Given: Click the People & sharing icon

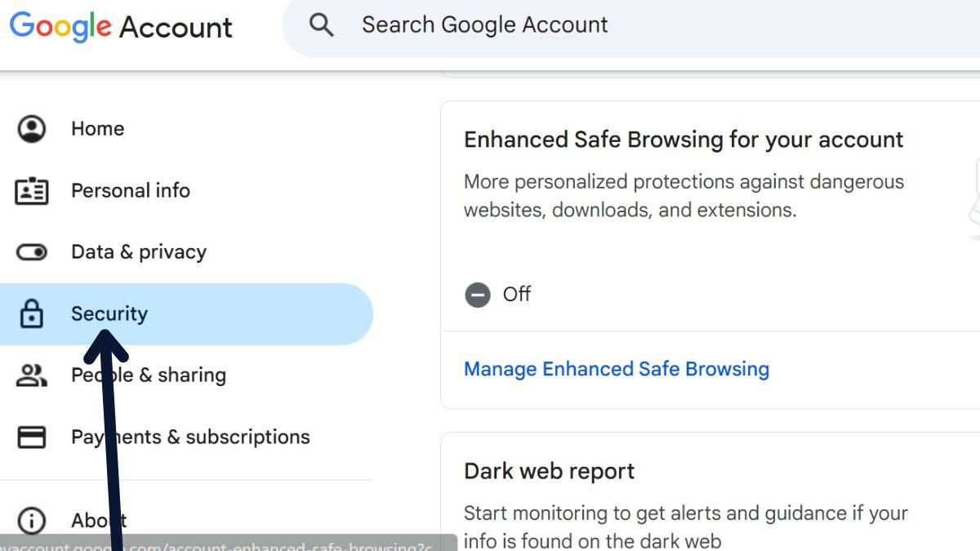Looking at the screenshot, I should tap(32, 375).
